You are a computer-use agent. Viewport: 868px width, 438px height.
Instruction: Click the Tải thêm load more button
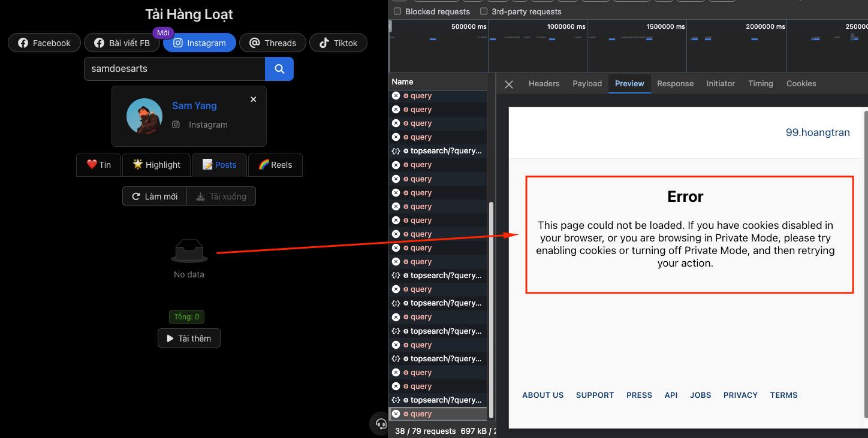[x=189, y=339]
